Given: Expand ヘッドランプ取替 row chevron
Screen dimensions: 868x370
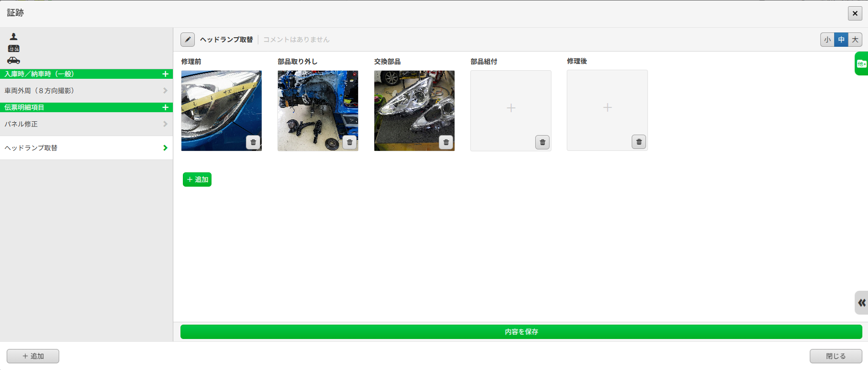Looking at the screenshot, I should coord(165,148).
